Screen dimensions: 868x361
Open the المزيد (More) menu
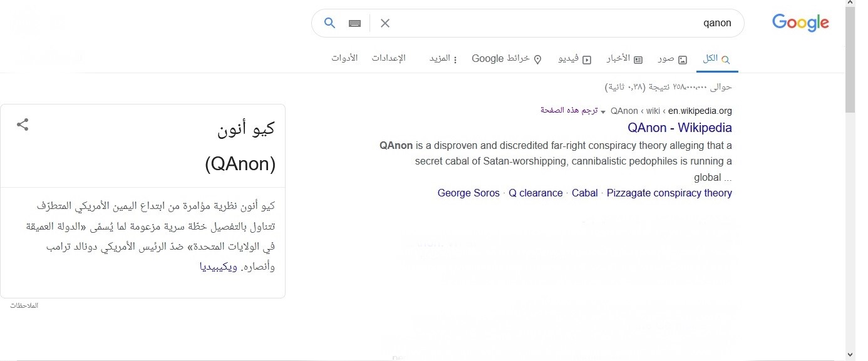443,59
